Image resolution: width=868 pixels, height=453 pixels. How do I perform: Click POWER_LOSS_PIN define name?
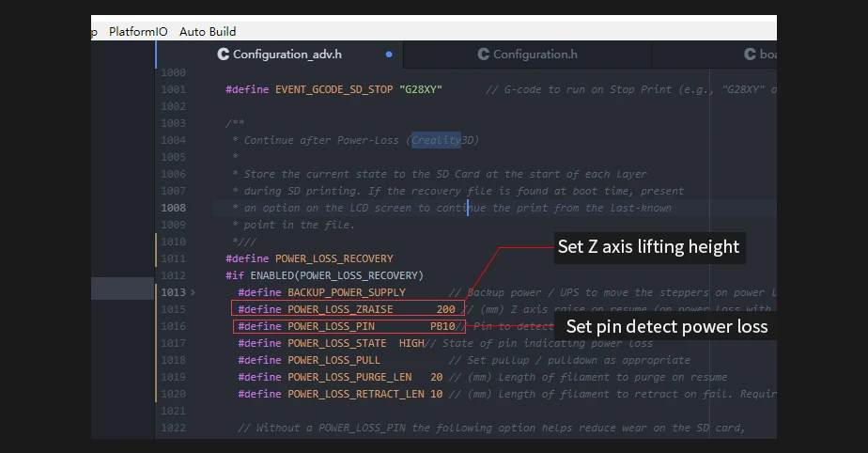pyautogui.click(x=331, y=326)
